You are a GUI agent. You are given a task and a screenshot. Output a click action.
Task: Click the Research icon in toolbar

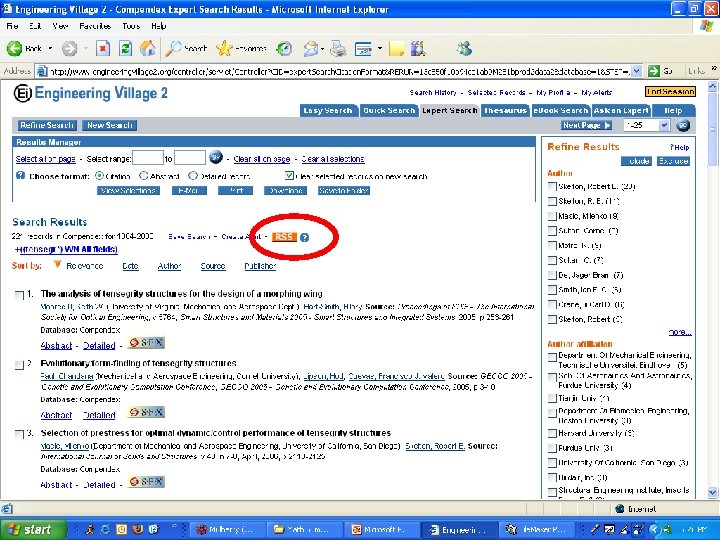click(x=418, y=48)
